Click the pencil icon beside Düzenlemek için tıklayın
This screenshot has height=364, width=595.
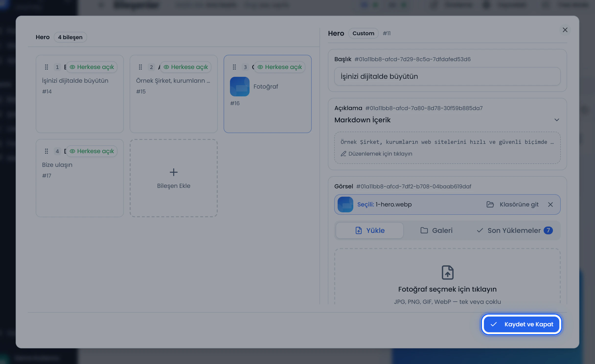(x=343, y=154)
